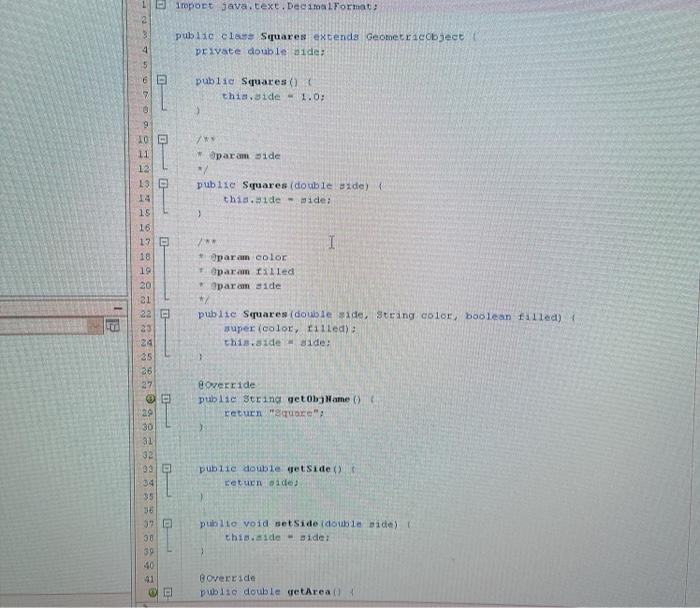The width and height of the screenshot is (700, 608).
Task: Click '@param color' in the Javadoc comment
Action: tap(249, 257)
